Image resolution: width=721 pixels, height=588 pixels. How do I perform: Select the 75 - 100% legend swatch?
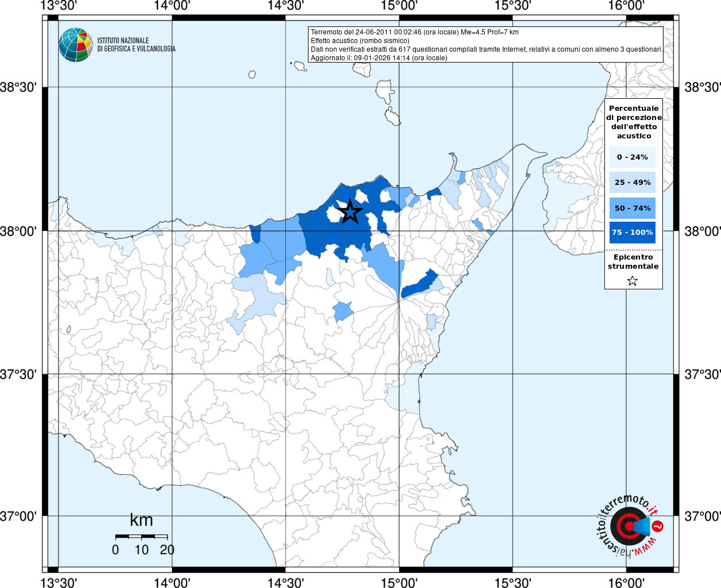[633, 233]
